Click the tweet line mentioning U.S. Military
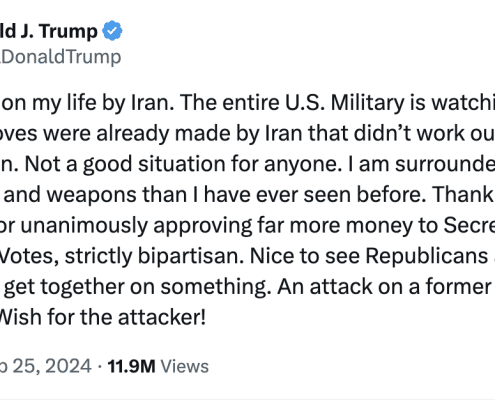This screenshot has width=495, height=400. tap(247, 103)
